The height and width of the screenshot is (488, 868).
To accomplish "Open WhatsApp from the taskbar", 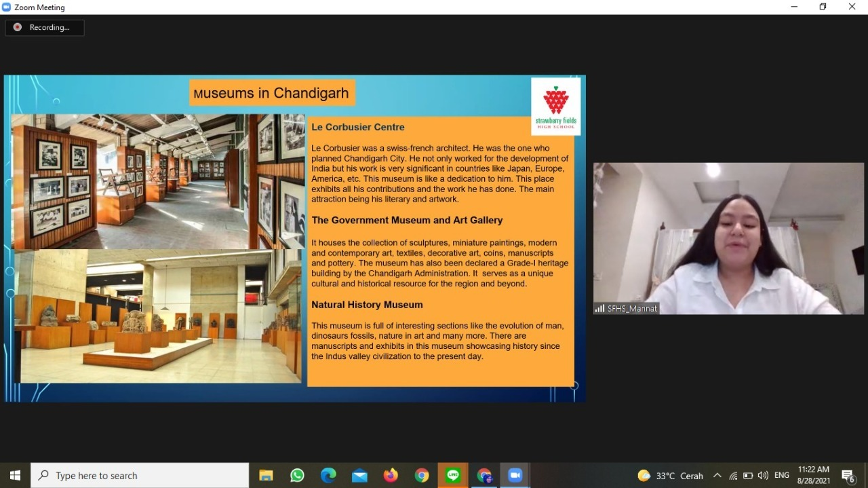I will click(297, 476).
